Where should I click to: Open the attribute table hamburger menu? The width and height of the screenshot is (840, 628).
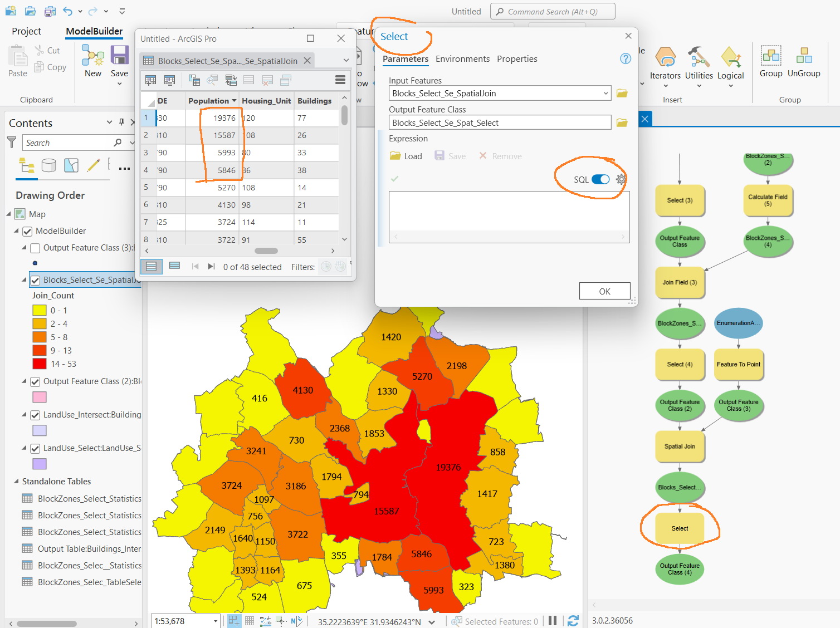tap(340, 80)
